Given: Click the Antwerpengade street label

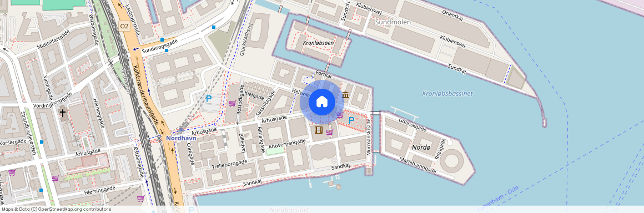Looking at the screenshot, I should coord(287,144).
